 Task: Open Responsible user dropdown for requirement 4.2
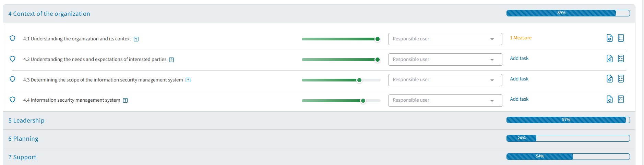click(x=445, y=60)
